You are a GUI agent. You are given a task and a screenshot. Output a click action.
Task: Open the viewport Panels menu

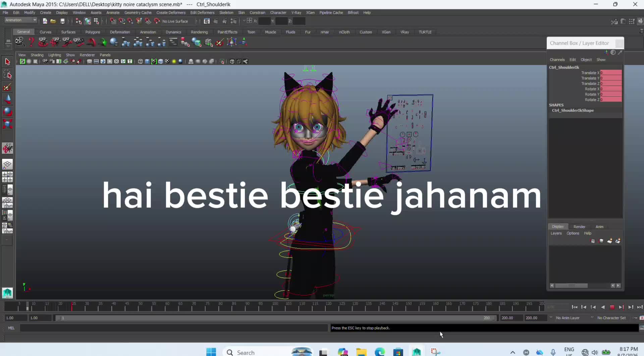point(105,55)
